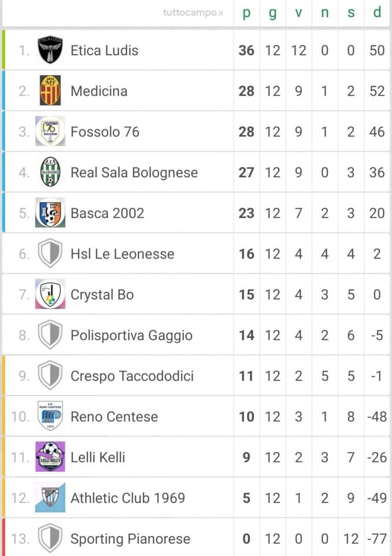Click Hsl Le Leonesse placeholder shield
Viewport: 392px width, 556px height.
(50, 253)
